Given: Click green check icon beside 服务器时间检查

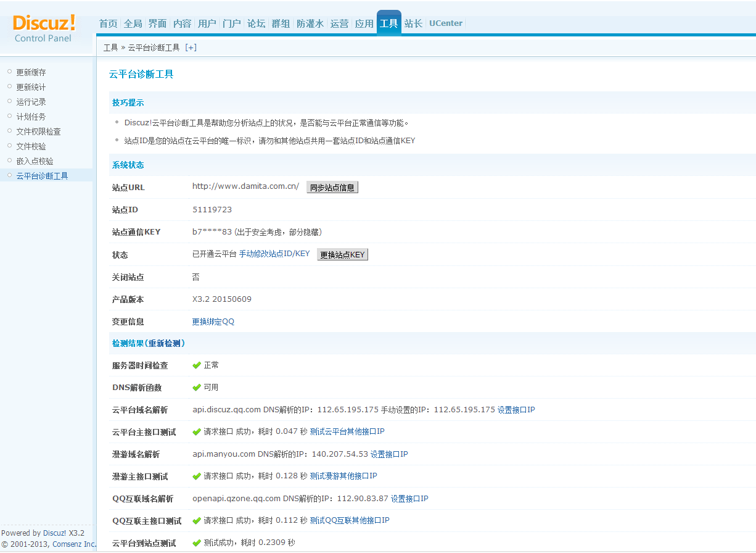Looking at the screenshot, I should (197, 365).
